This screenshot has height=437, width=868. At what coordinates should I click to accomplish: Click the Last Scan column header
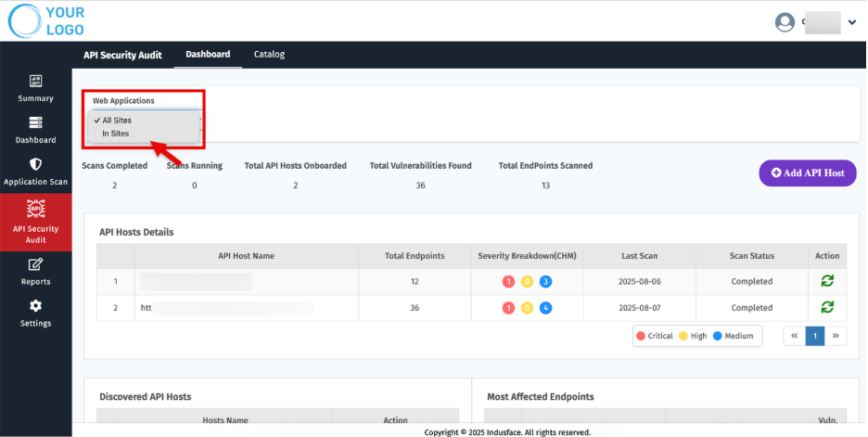click(x=639, y=256)
